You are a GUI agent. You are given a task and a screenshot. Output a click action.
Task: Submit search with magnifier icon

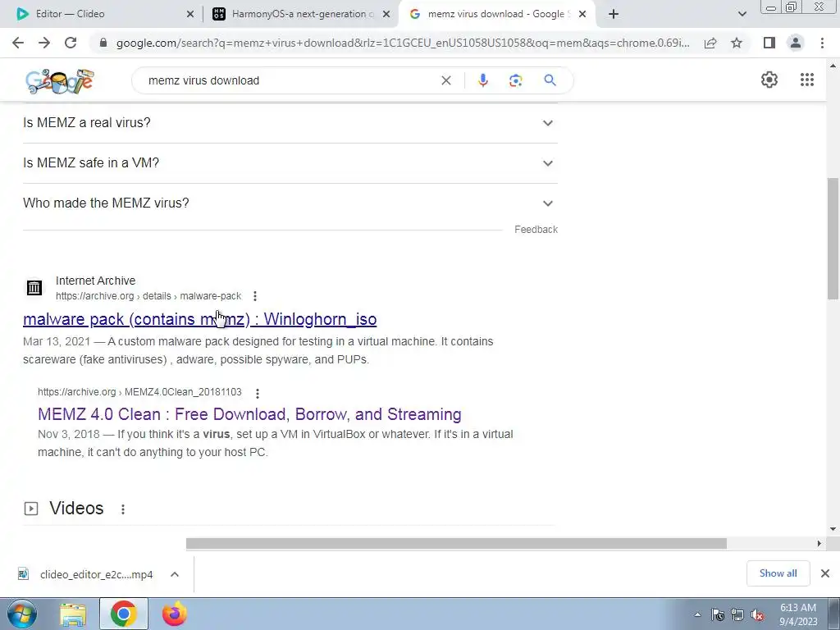coord(550,80)
